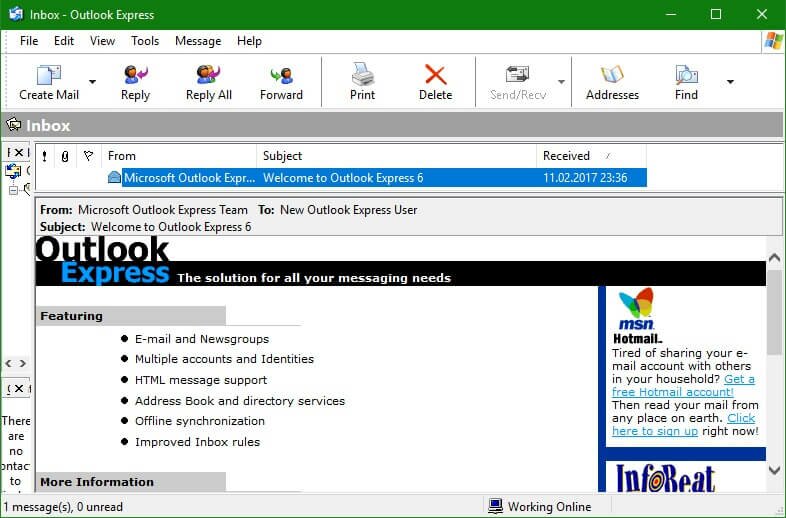This screenshot has width=786, height=518.
Task: Open the Help menu
Action: pyautogui.click(x=249, y=41)
